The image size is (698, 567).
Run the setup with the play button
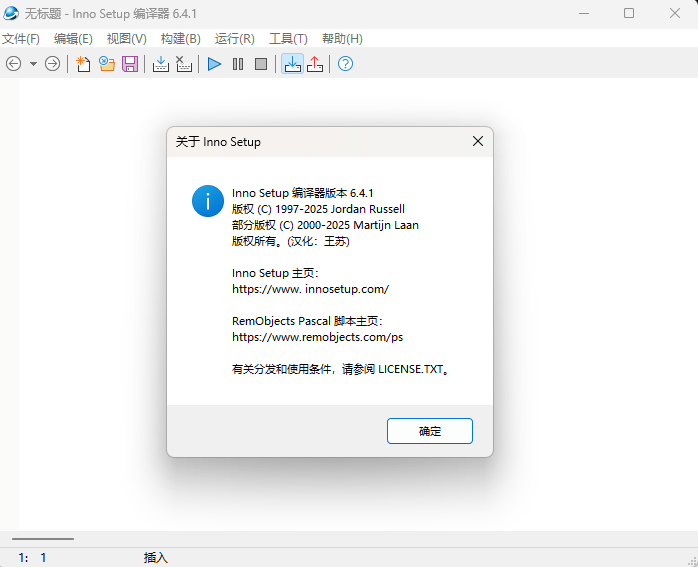pyautogui.click(x=215, y=64)
